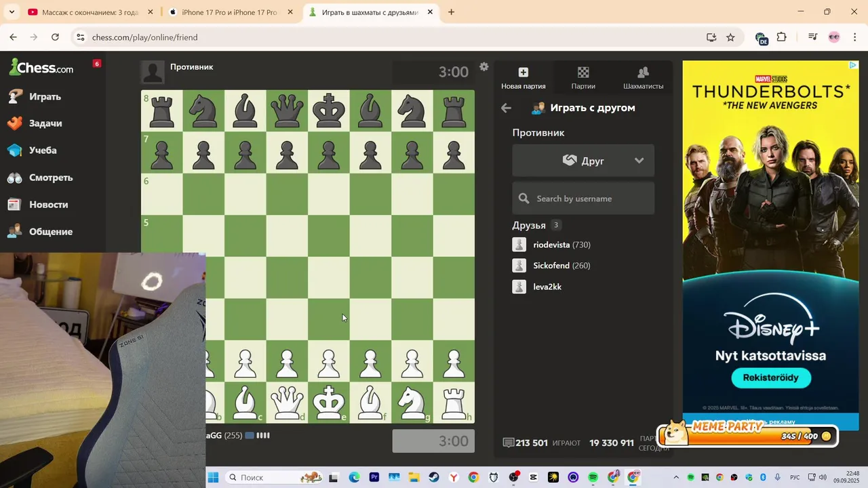Image resolution: width=868 pixels, height=488 pixels.
Task: Click Rekisteröidy button in Disney+ ad
Action: click(x=771, y=378)
